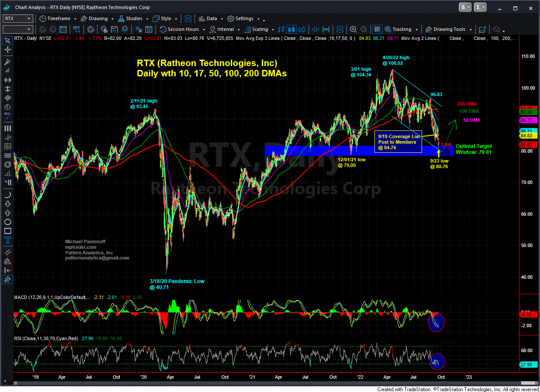
Task: Toggle compress bar spacing icon
Action: pos(316,29)
